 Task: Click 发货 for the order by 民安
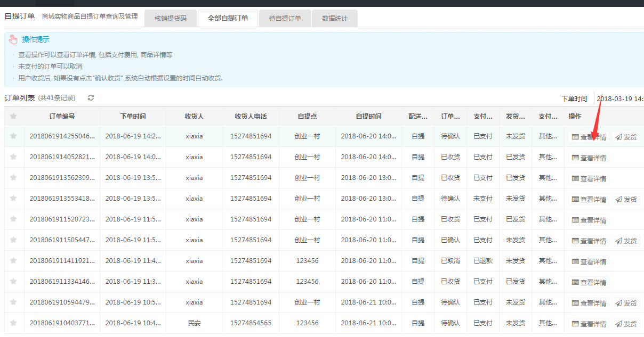626,324
